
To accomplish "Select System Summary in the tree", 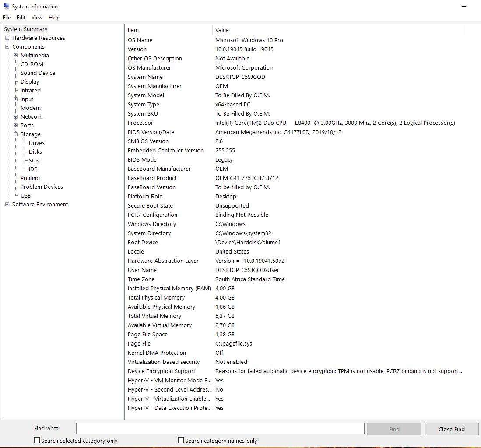I will click(25, 29).
